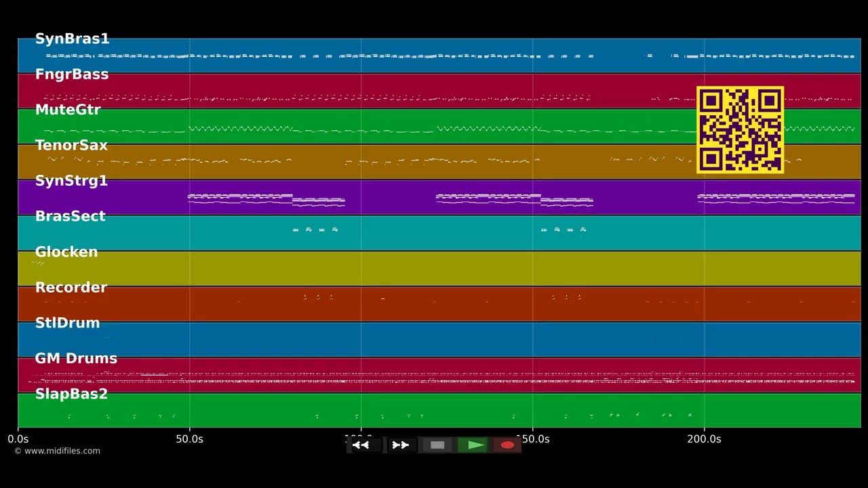Open the www.midifiles.com copyright link
This screenshot has width=868, height=488.
coord(57,451)
